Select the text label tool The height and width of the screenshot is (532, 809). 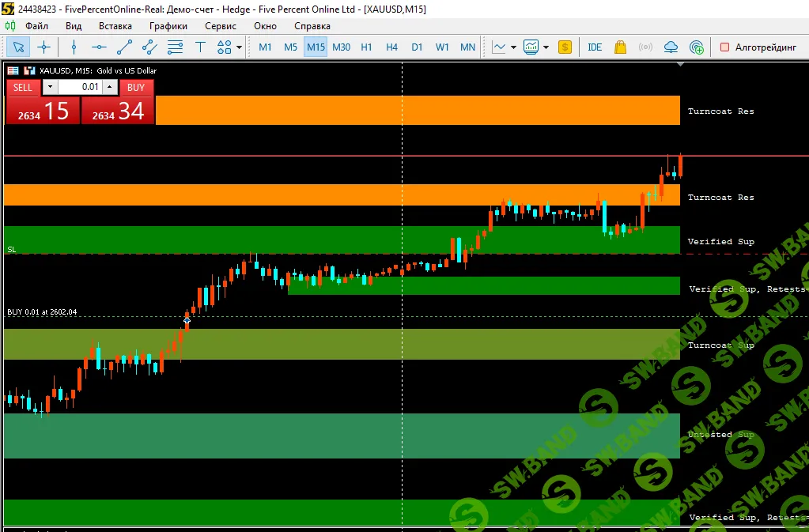pyautogui.click(x=200, y=47)
